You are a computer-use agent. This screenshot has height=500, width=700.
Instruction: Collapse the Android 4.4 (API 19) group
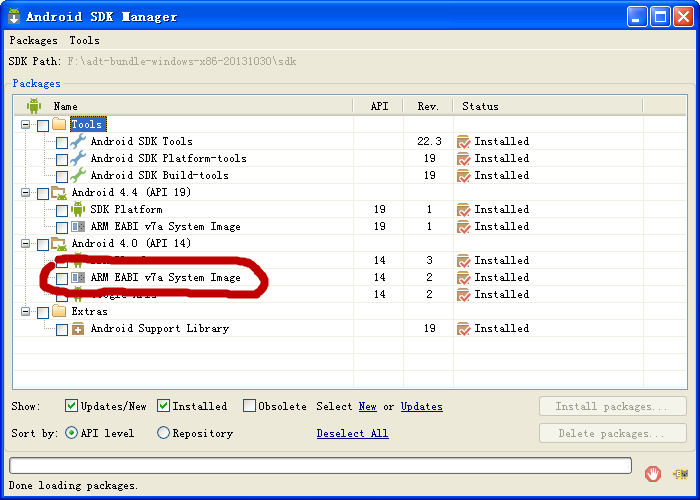point(26,193)
